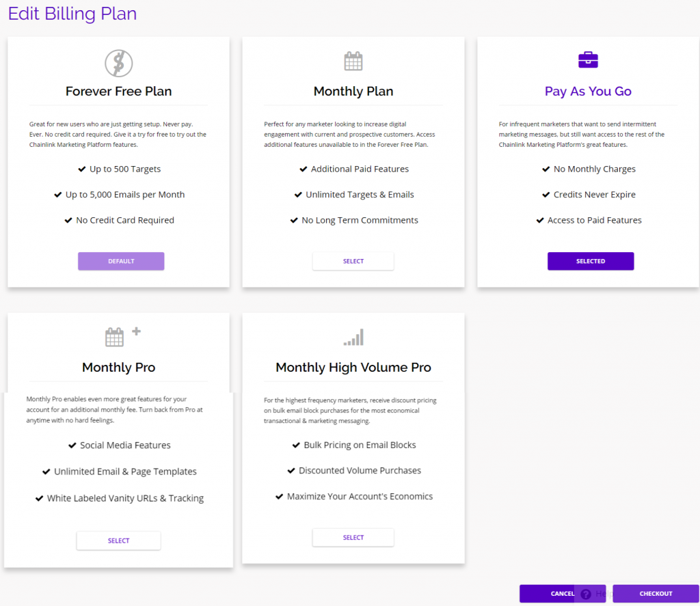Click the calendar icon on the Monthly Plan card
The height and width of the screenshot is (606, 700).
click(353, 60)
